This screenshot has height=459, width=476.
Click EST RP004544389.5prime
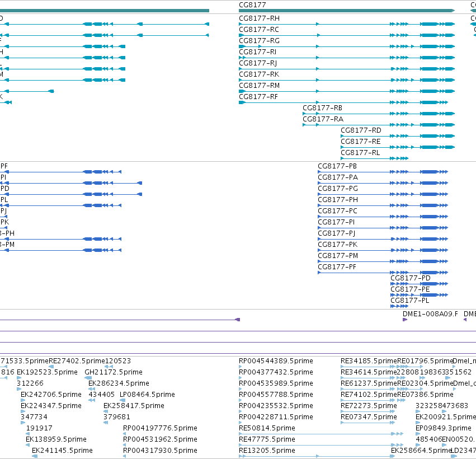tap(276, 361)
